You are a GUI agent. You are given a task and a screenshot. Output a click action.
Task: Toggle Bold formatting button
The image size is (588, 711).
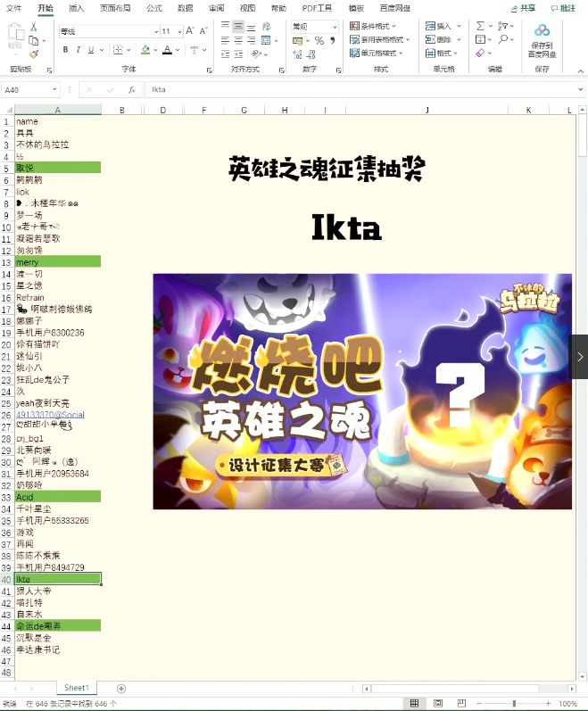66,49
